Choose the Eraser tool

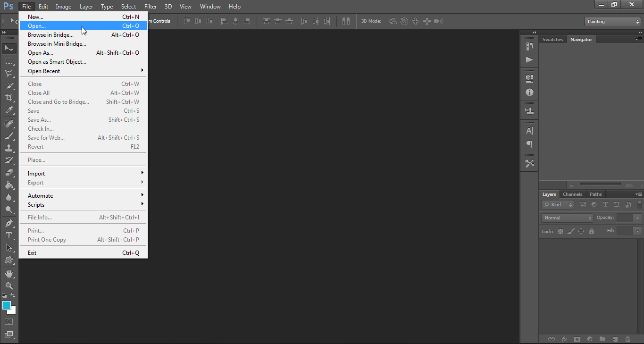(x=9, y=173)
